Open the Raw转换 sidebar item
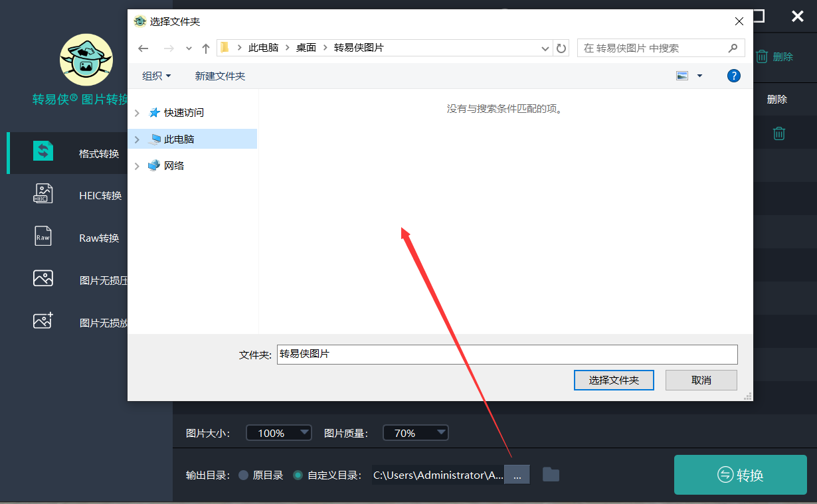The width and height of the screenshot is (817, 504). pos(67,238)
